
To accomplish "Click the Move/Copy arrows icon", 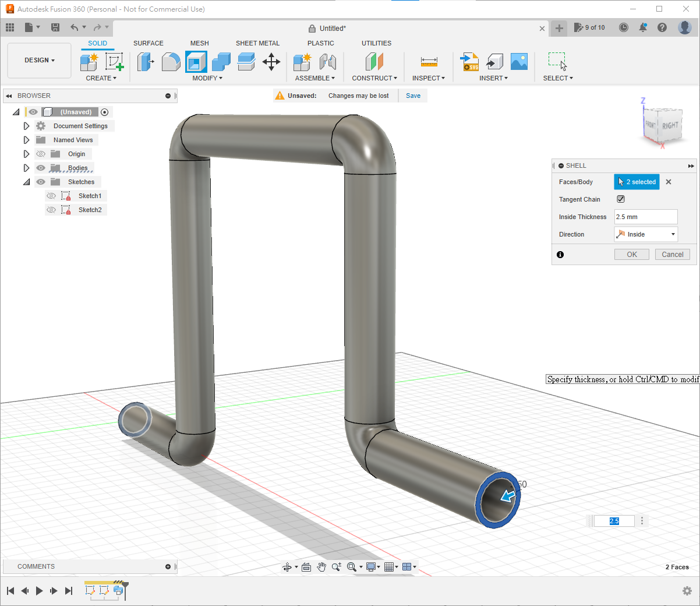I will (x=271, y=61).
